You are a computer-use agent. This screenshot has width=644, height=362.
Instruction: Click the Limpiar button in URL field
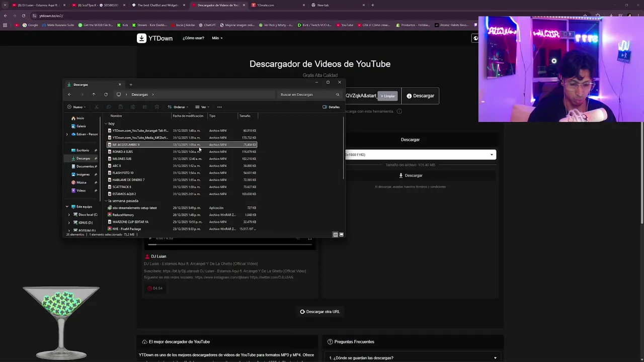(x=388, y=96)
